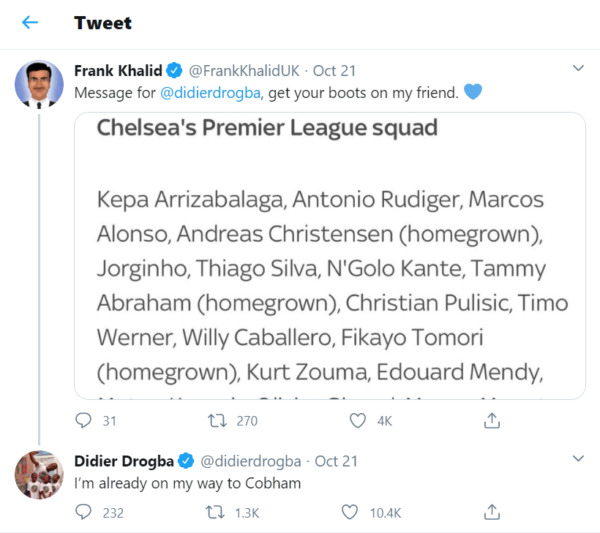Reply to Didier Drogba's tweet

tap(84, 512)
